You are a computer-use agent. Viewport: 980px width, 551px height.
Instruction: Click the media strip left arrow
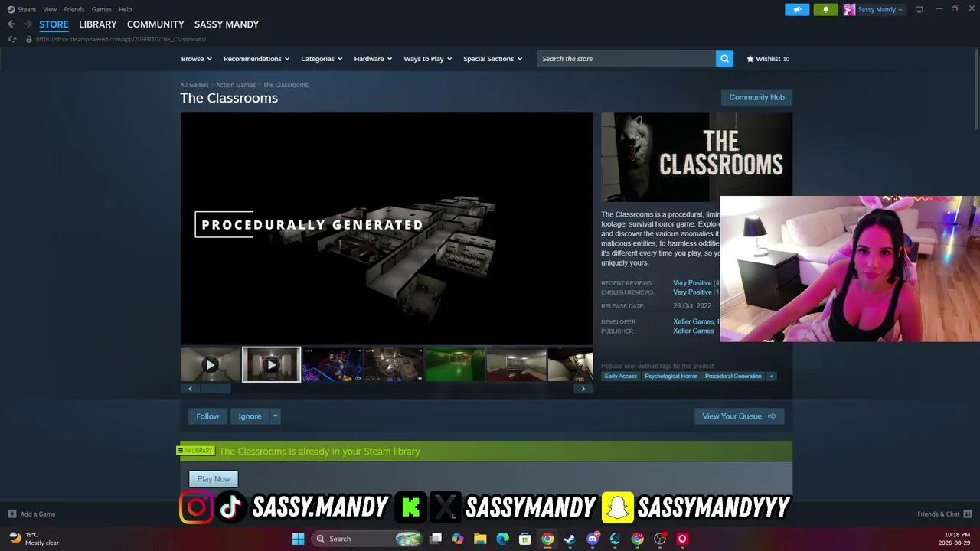point(191,389)
